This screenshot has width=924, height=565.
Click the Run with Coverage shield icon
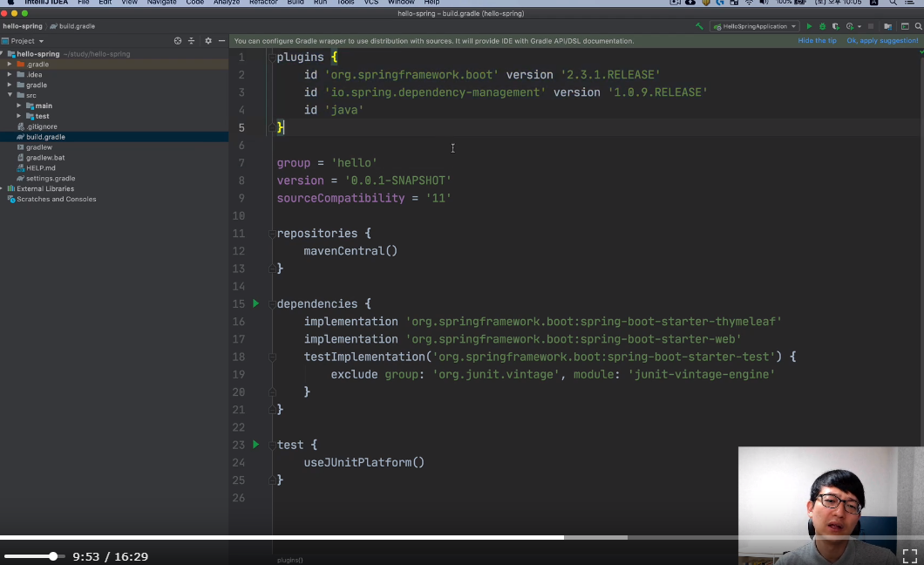(836, 26)
